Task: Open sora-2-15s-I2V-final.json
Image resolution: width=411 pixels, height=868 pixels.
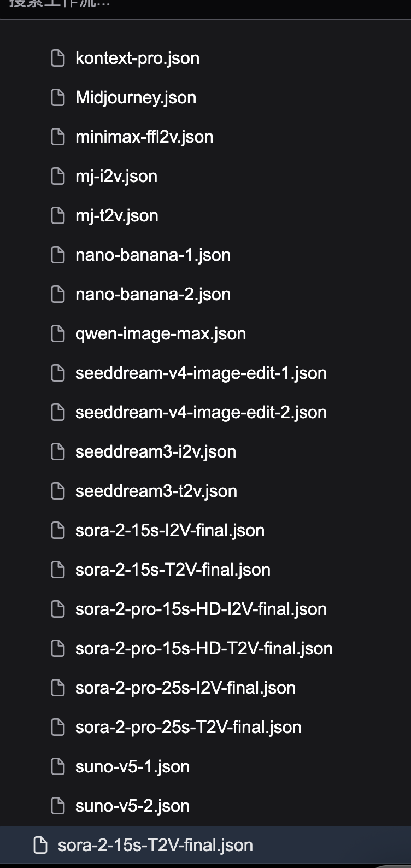Action: pyautogui.click(x=169, y=530)
